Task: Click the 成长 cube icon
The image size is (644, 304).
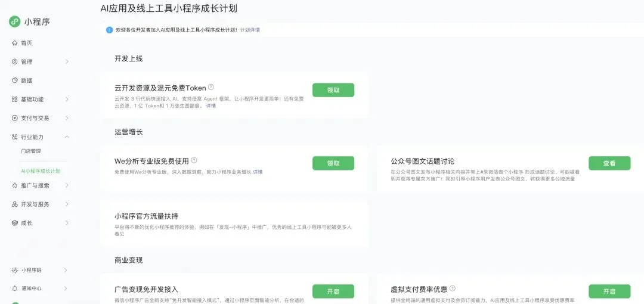Action: click(15, 223)
